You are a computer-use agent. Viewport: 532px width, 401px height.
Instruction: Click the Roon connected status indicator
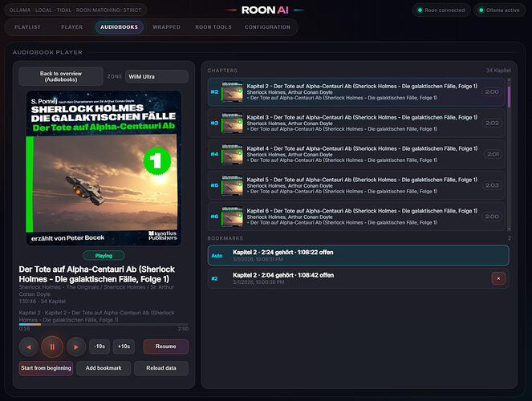click(441, 10)
